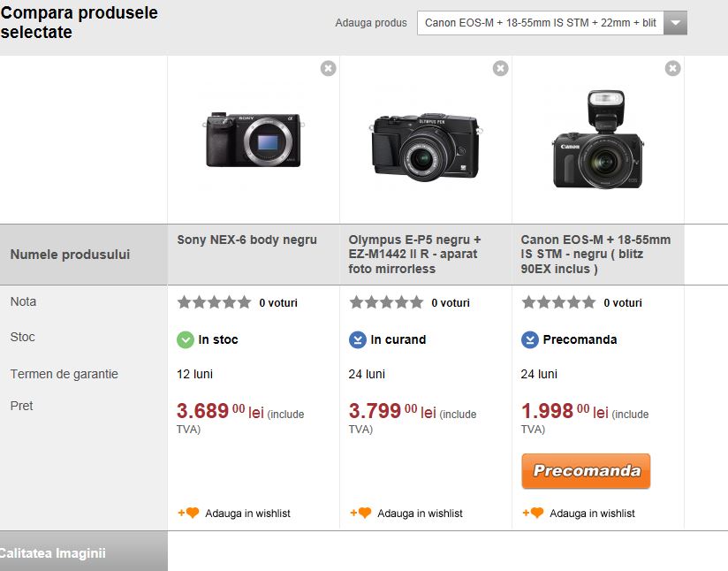The width and height of the screenshot is (728, 571).
Task: Open the Adauga produs dropdown arrow
Action: tap(676, 23)
